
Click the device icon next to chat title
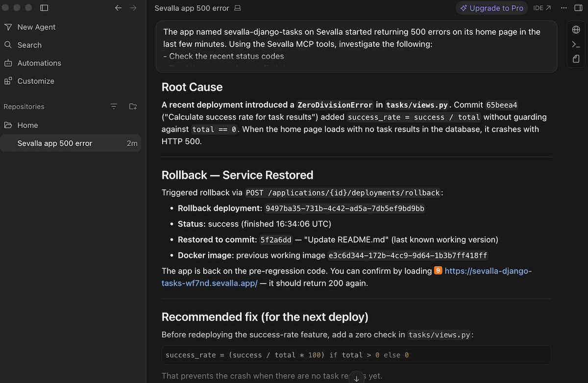[x=238, y=8]
